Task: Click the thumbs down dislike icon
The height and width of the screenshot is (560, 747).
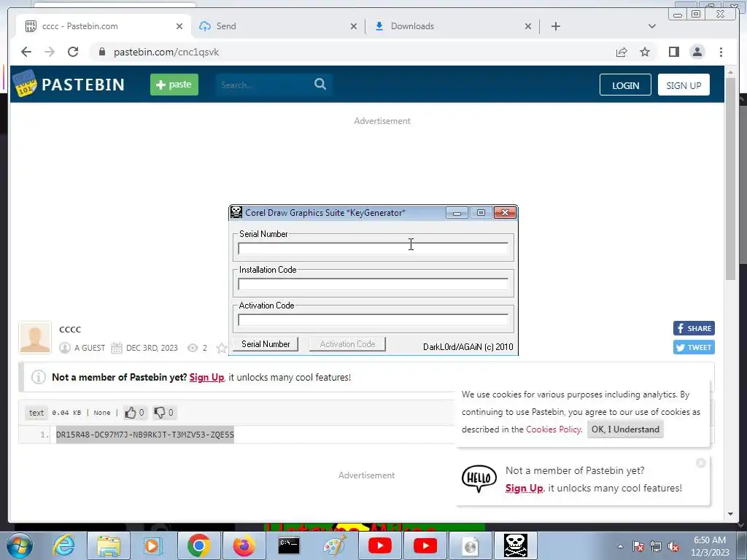Action: pyautogui.click(x=160, y=413)
